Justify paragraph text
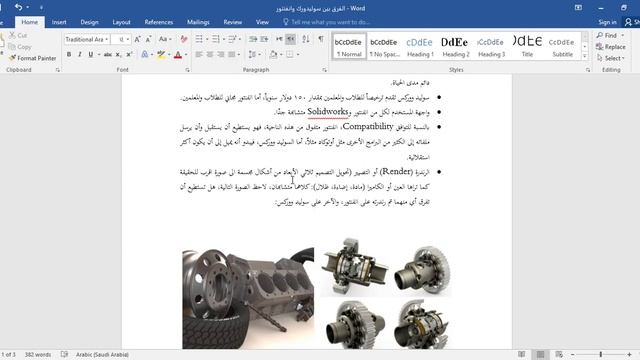The height and width of the screenshot is (360, 640). coord(231,54)
